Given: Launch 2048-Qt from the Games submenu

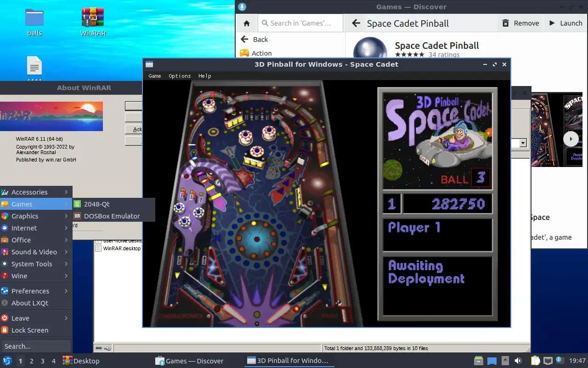Looking at the screenshot, I should [113, 204].
